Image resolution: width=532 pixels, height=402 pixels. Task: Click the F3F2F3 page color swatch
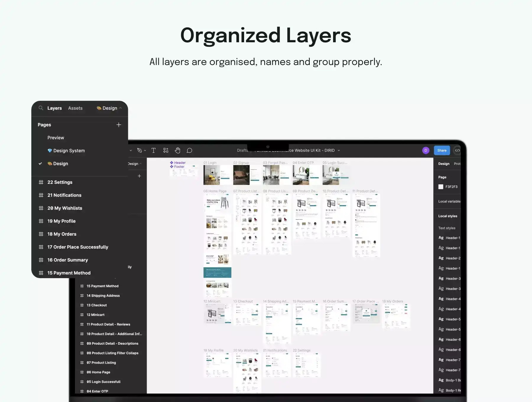[441, 187]
